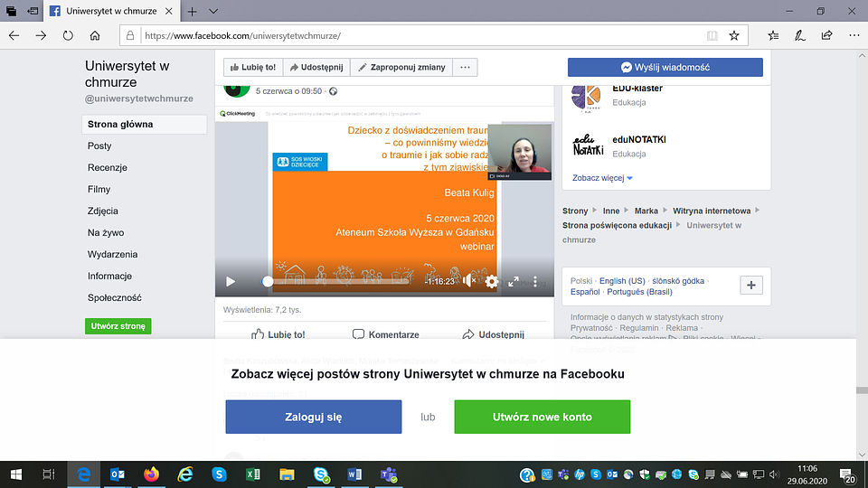Open Na żywo section in sidebar
Screen dimensions: 868x488
106,232
